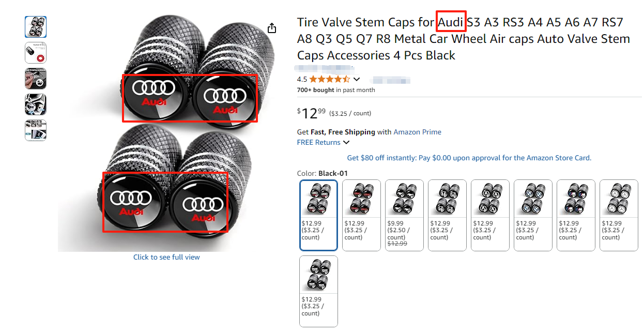Open the easy install thumbnail image
This screenshot has height=333, width=644.
point(36,79)
